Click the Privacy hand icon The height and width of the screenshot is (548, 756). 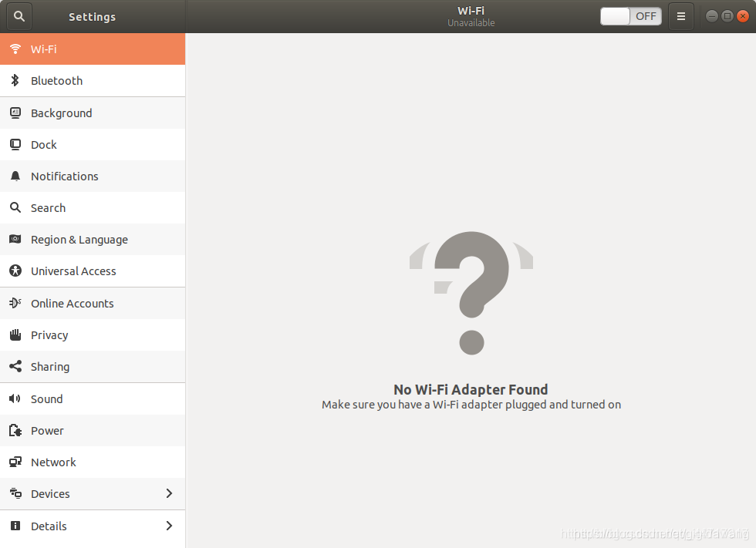(x=15, y=335)
